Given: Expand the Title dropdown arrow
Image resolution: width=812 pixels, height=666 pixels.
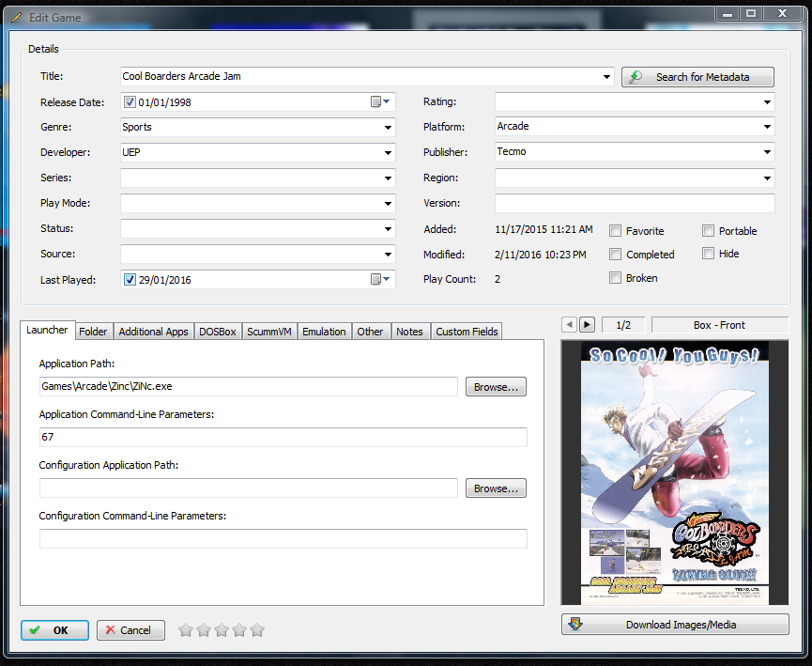Looking at the screenshot, I should click(606, 77).
